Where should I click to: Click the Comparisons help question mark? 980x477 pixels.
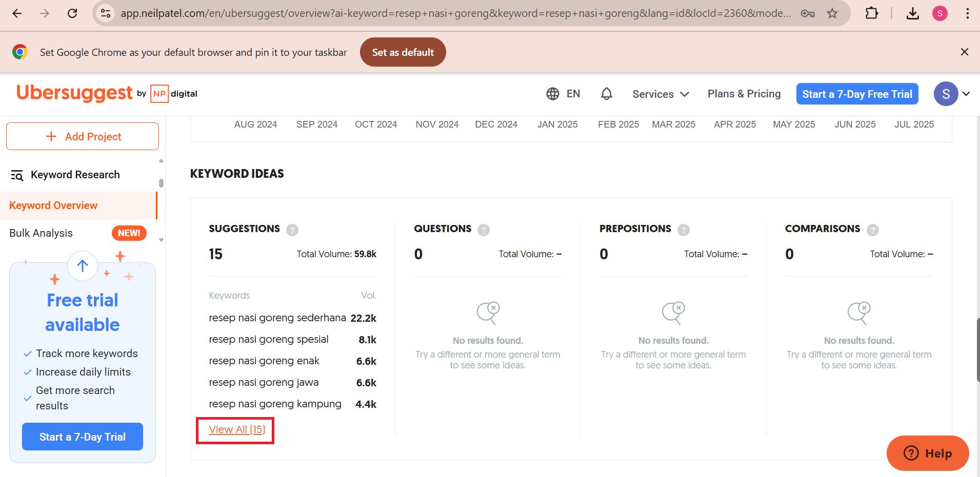click(x=873, y=230)
